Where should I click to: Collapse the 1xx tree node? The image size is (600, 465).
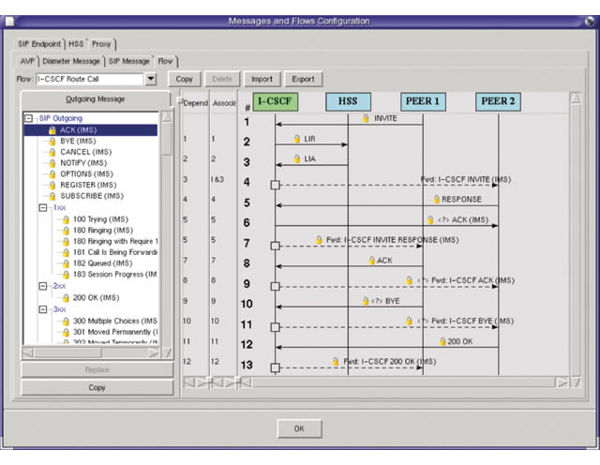43,208
